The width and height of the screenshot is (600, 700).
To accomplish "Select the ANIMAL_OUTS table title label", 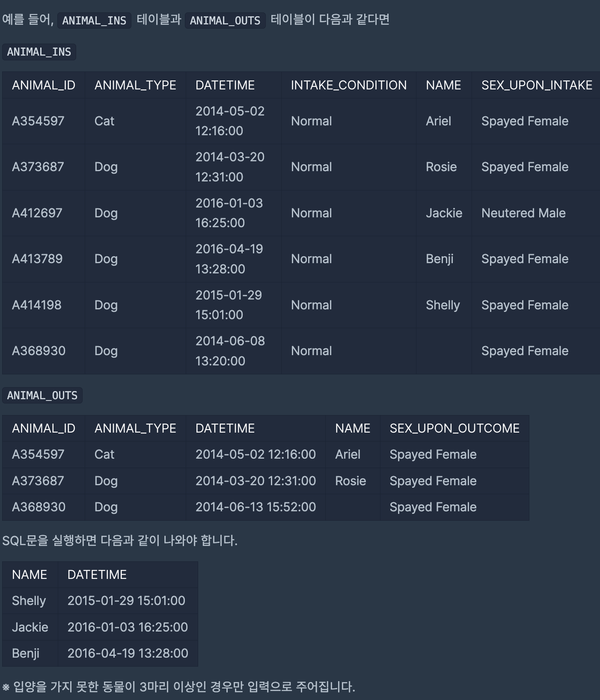I will tap(42, 395).
